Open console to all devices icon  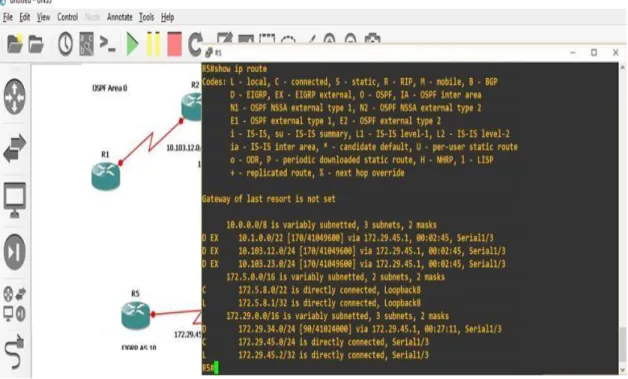coord(107,44)
